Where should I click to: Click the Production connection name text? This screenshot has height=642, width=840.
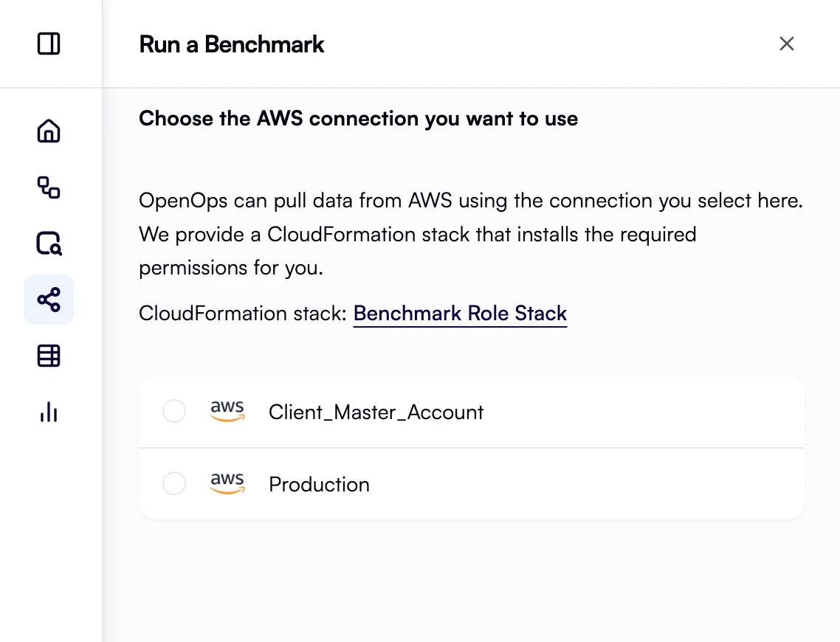319,484
